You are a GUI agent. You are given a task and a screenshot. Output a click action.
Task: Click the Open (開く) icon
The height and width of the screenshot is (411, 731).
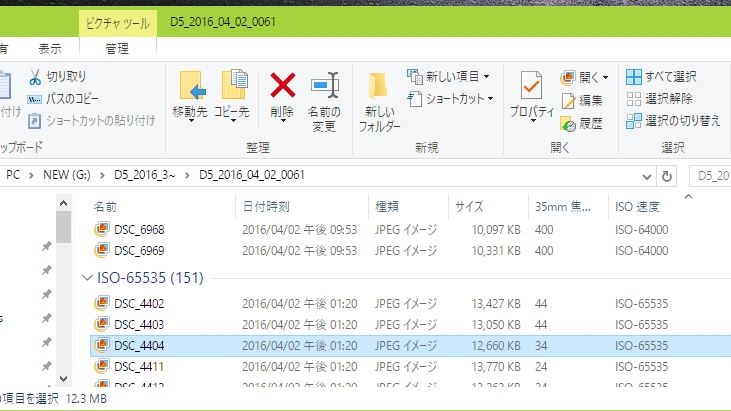tap(568, 77)
